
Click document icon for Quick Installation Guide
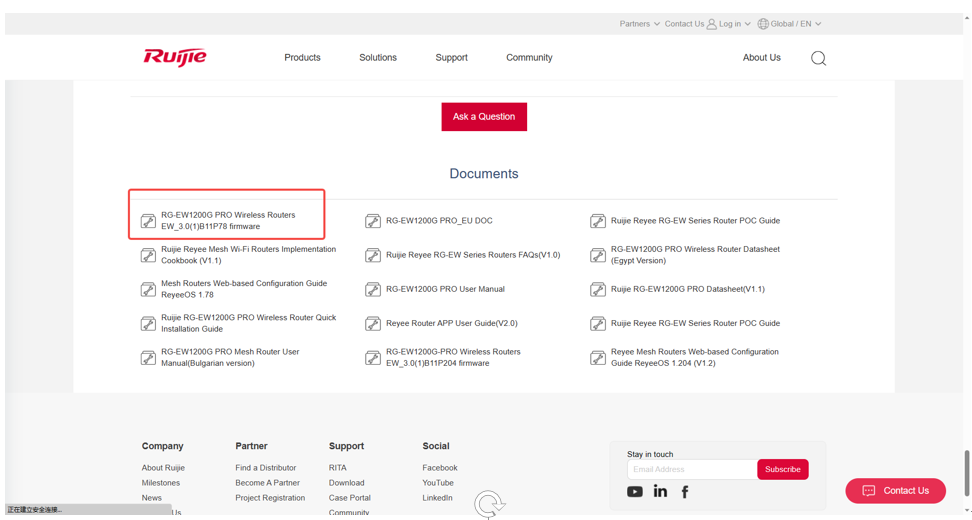coord(148,324)
